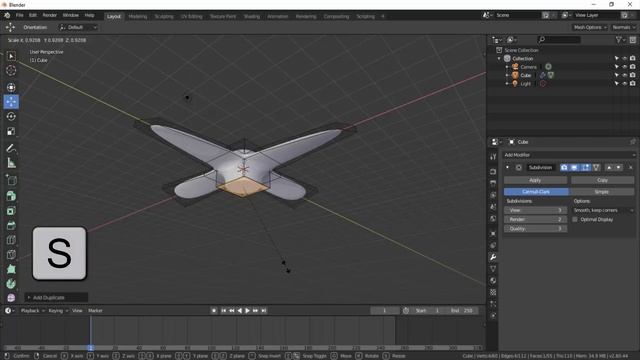Select Simple subdivision type
Image resolution: width=640 pixels, height=360 pixels.
coord(602,191)
